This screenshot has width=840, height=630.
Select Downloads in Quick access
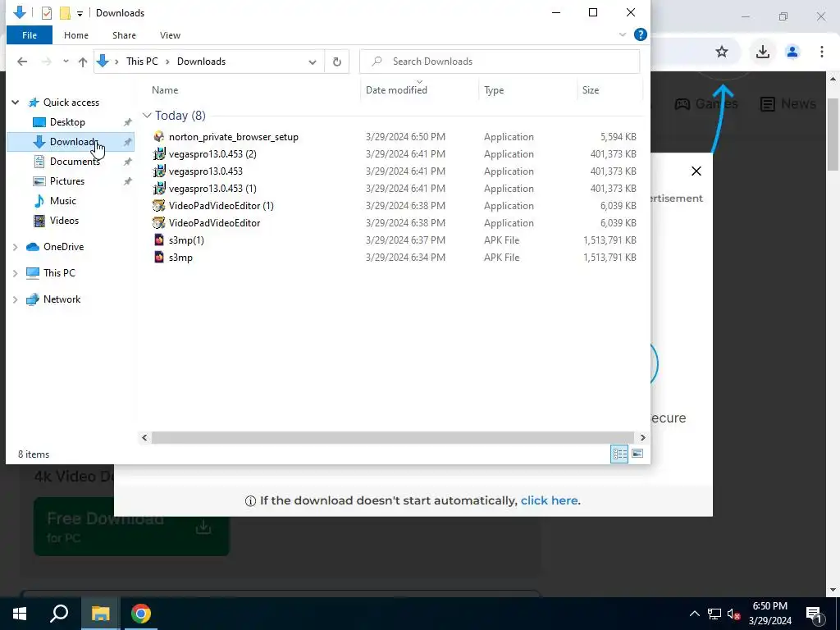[x=71, y=142]
